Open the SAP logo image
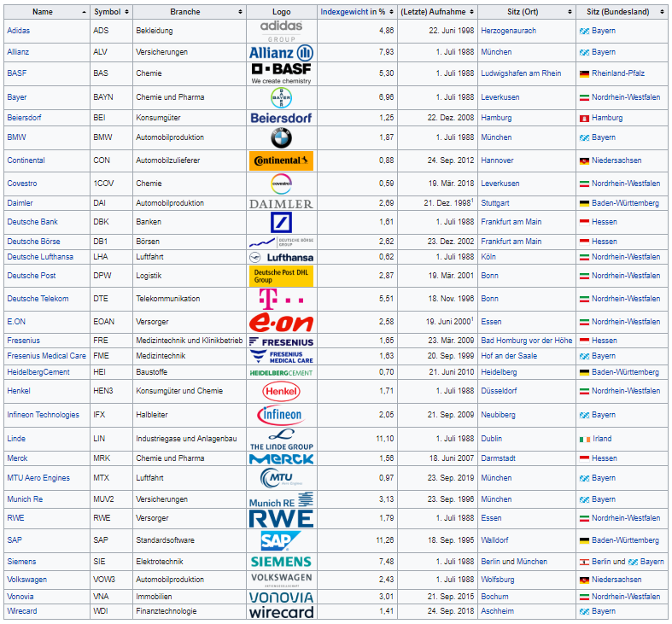Viewport: 672px width, 624px height. tap(281, 541)
